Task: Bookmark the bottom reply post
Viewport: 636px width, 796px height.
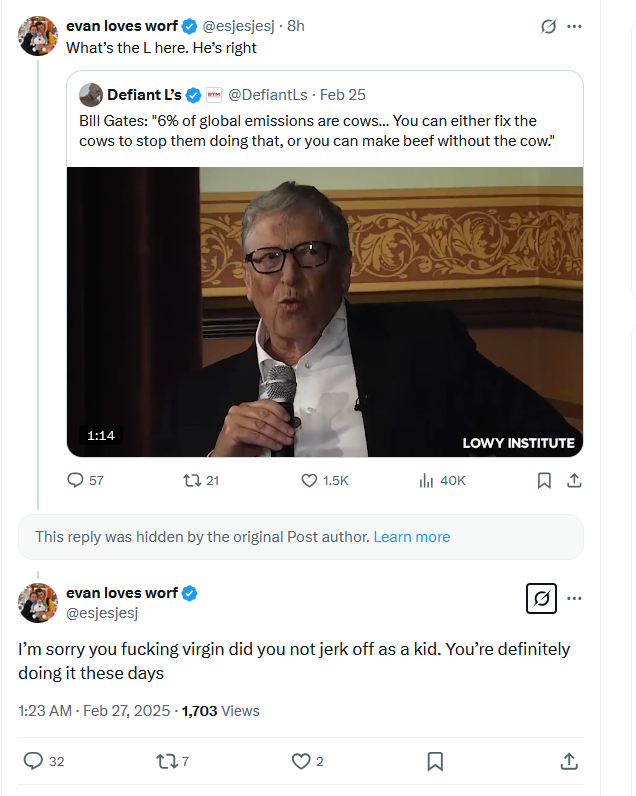Action: tap(435, 761)
